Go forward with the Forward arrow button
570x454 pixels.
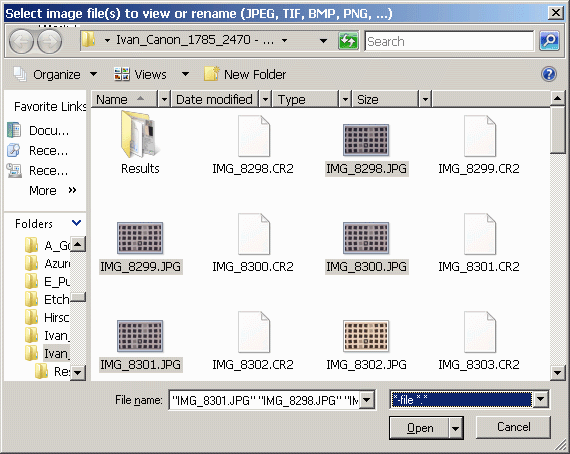click(x=49, y=42)
